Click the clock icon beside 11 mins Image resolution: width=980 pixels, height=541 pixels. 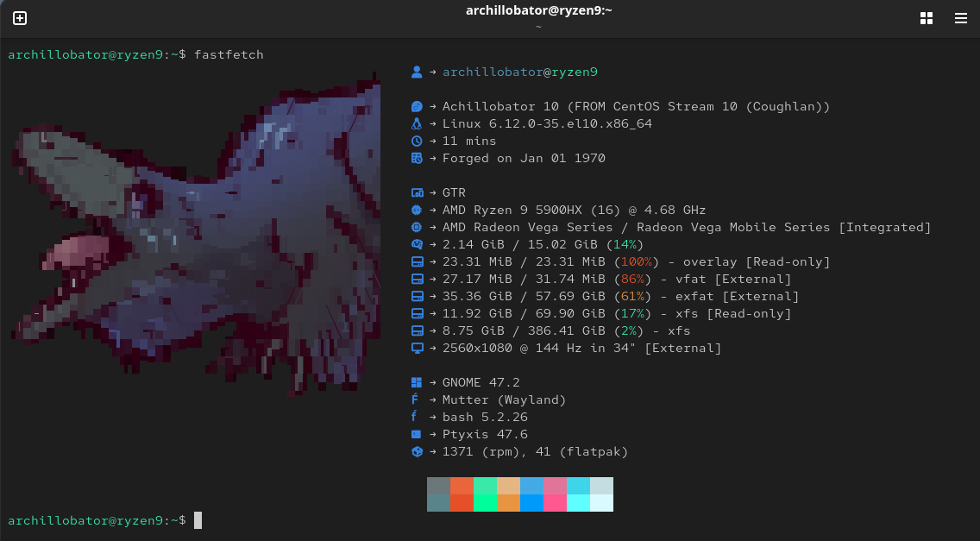coord(417,141)
